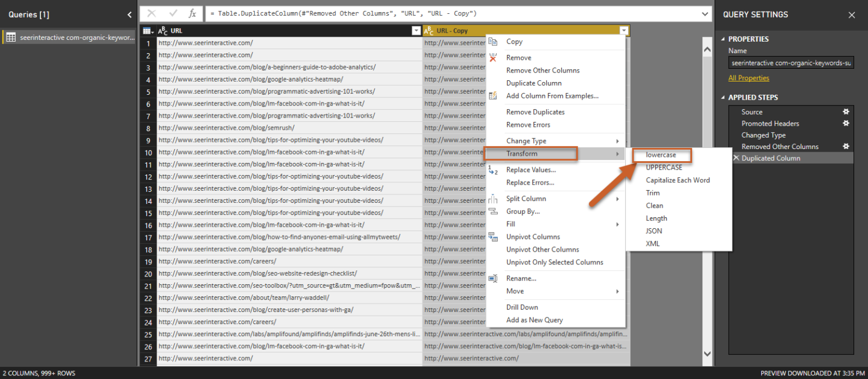Choose Remove Duplicates in the context menu
The width and height of the screenshot is (868, 379).
[535, 112]
